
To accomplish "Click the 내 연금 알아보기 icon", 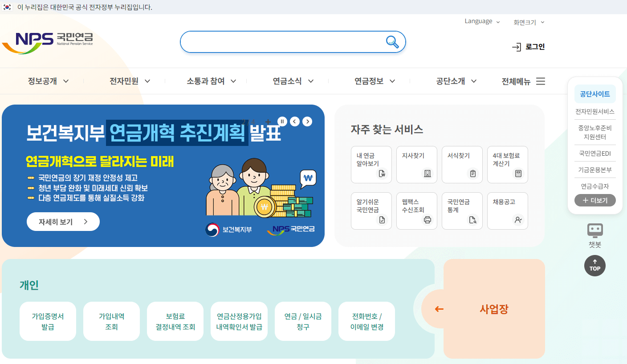I will point(371,165).
